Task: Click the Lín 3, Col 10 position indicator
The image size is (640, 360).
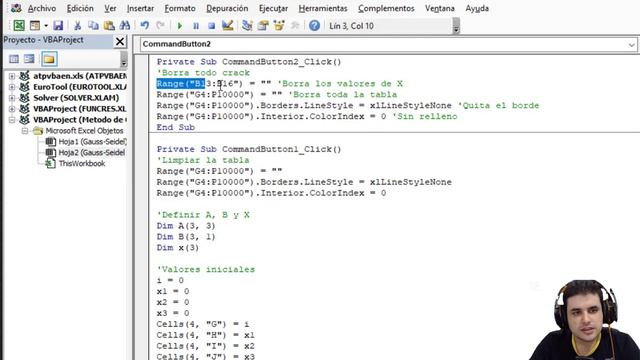Action: [351, 26]
